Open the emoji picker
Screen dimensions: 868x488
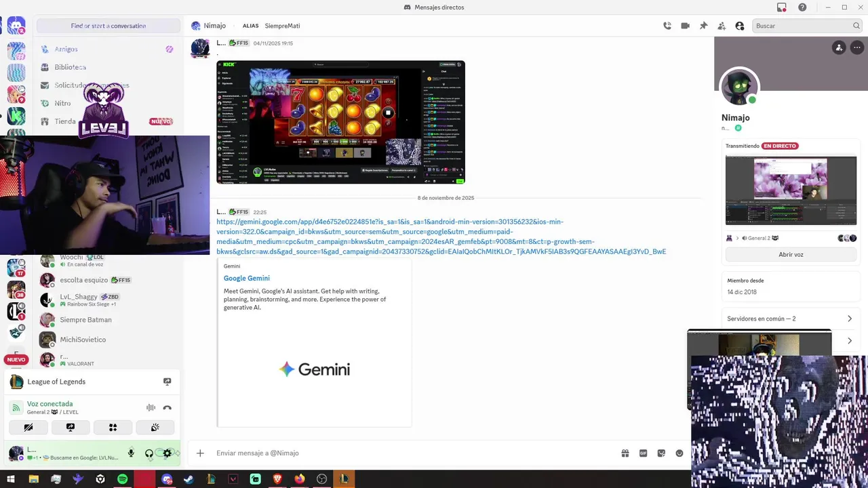click(x=679, y=453)
